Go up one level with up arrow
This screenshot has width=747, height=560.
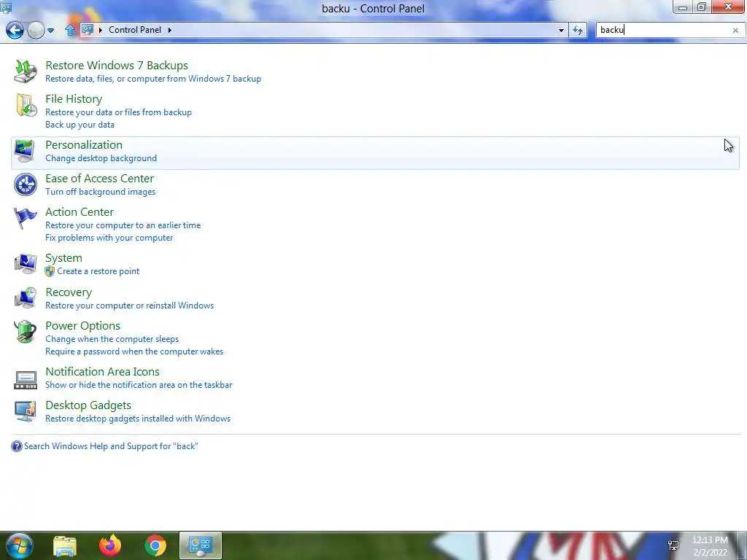tap(70, 30)
